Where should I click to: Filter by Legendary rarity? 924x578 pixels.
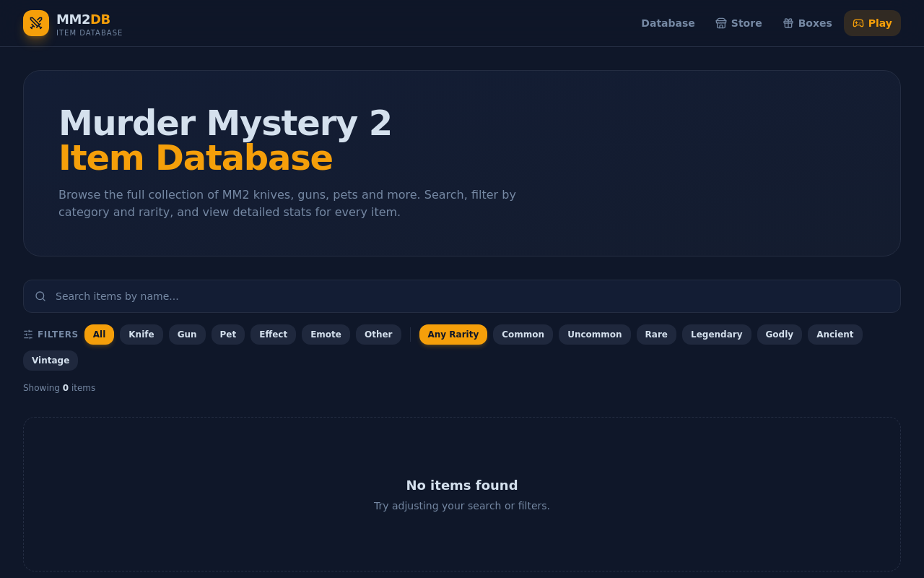[x=717, y=335]
